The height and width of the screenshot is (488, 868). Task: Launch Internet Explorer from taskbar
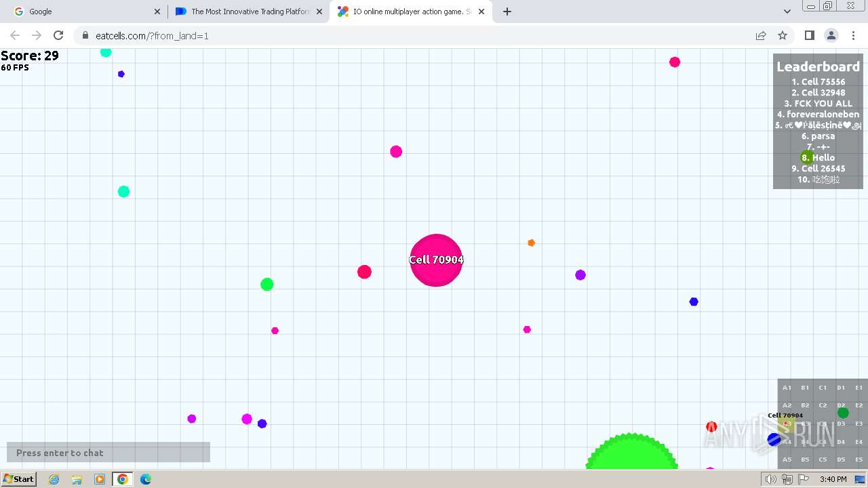[54, 479]
